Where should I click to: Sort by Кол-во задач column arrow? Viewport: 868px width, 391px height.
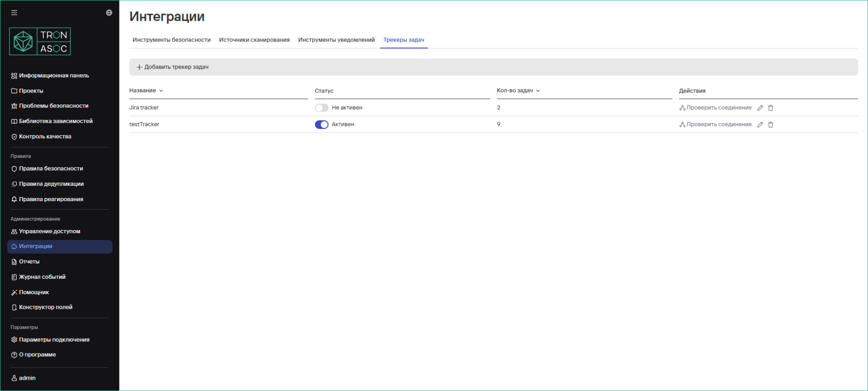pyautogui.click(x=538, y=91)
